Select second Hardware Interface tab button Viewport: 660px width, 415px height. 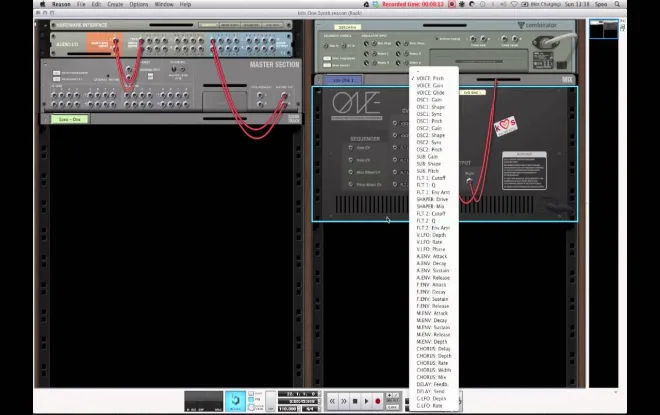tap(229, 25)
